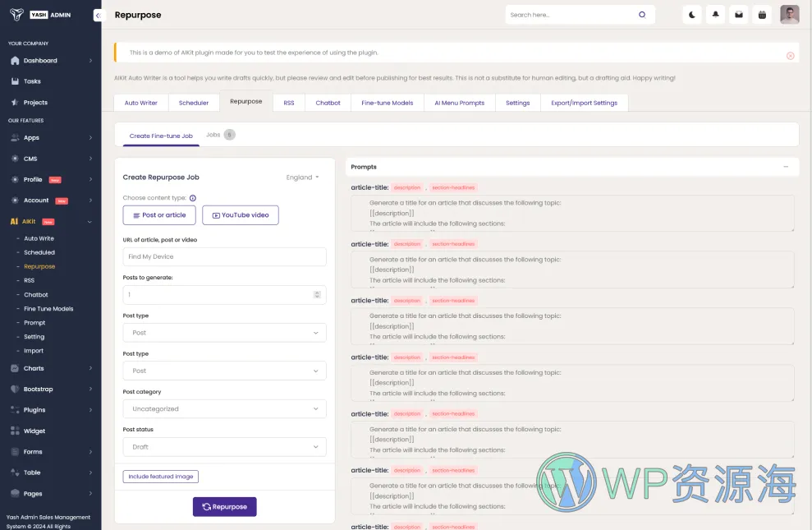Choose Post or article content type
812x530 pixels.
pos(159,215)
